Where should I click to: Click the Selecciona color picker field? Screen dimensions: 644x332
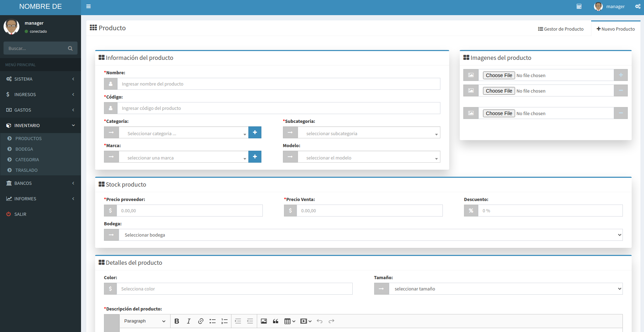(234, 289)
